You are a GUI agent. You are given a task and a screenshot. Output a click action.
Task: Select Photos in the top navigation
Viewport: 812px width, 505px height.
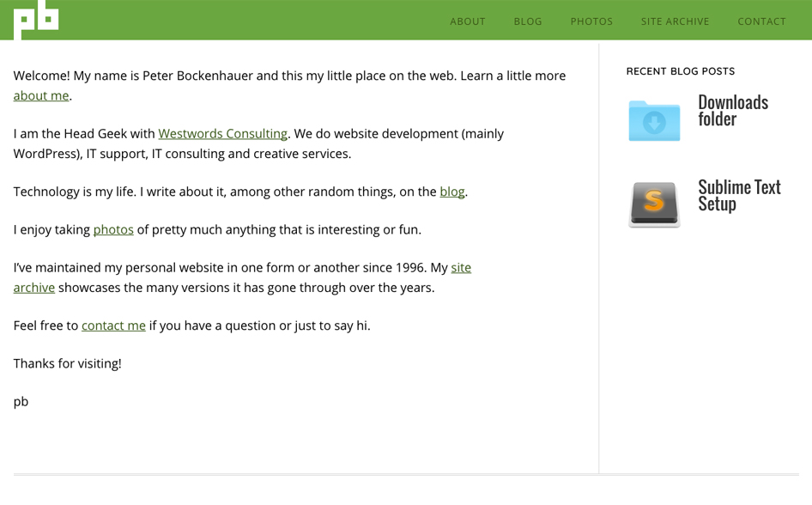(591, 21)
